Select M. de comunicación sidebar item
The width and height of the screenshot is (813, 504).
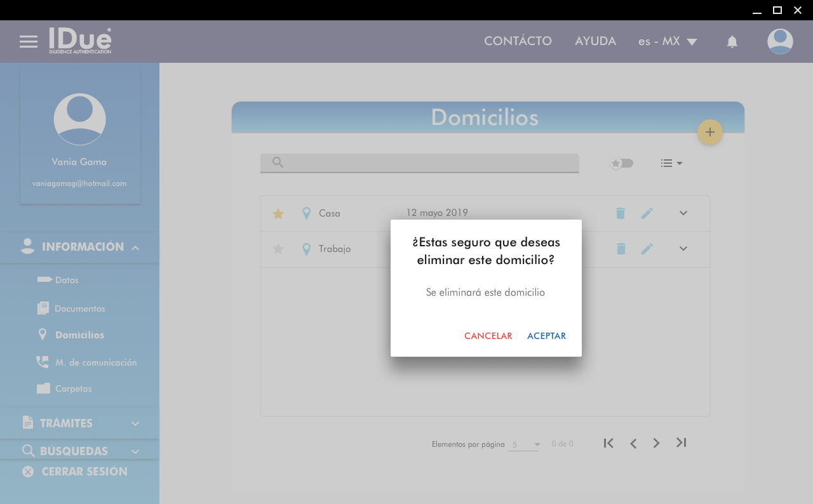(95, 362)
